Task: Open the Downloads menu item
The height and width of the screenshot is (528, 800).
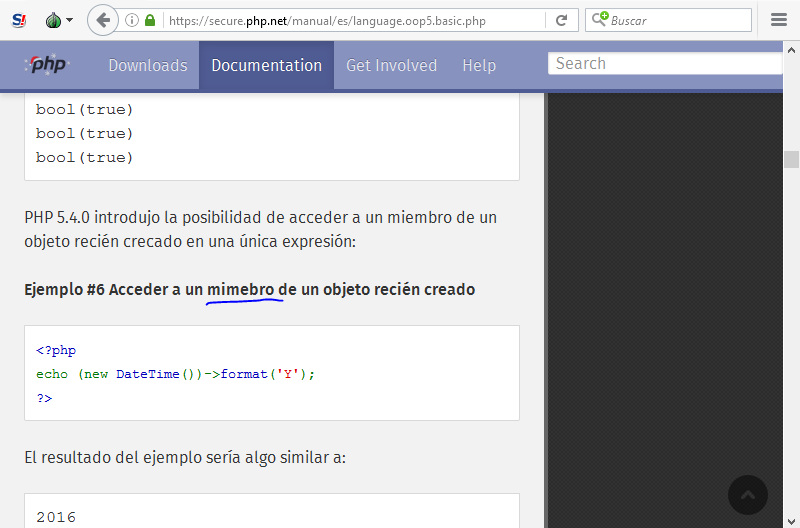Action: (x=147, y=65)
